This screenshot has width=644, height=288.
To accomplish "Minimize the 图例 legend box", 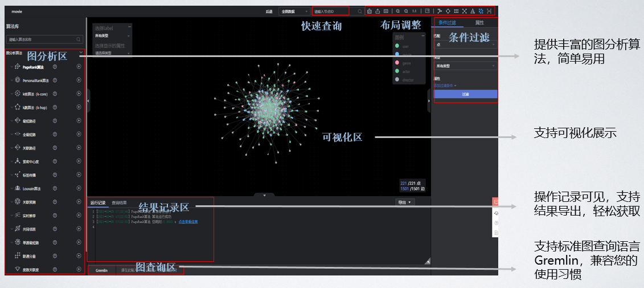I will pyautogui.click(x=423, y=37).
